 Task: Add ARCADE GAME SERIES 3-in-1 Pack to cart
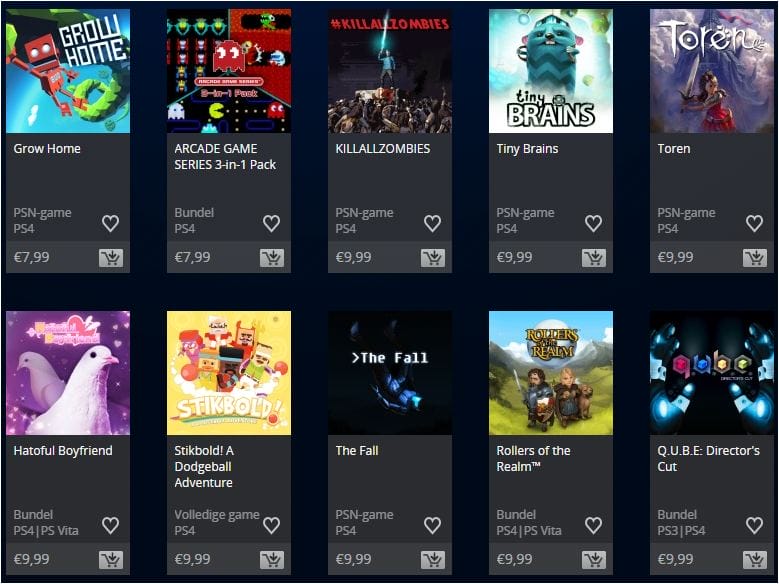(x=272, y=257)
